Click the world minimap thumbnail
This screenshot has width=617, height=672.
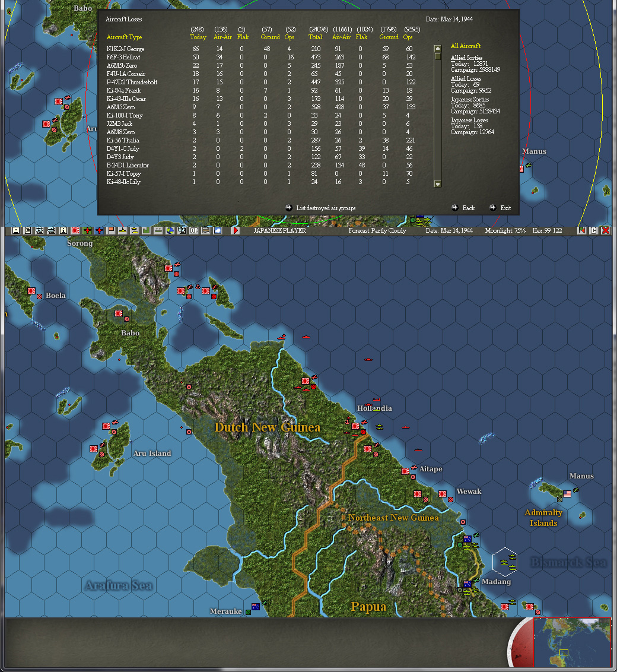tap(573, 642)
